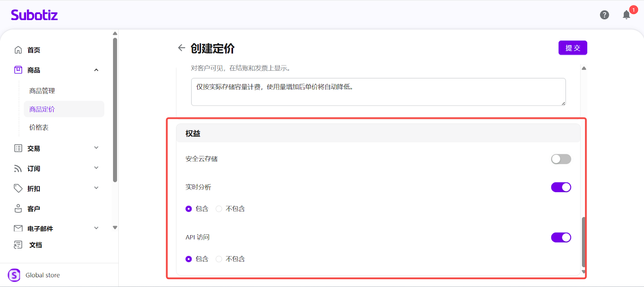Click the Global store logo icon

click(x=14, y=275)
